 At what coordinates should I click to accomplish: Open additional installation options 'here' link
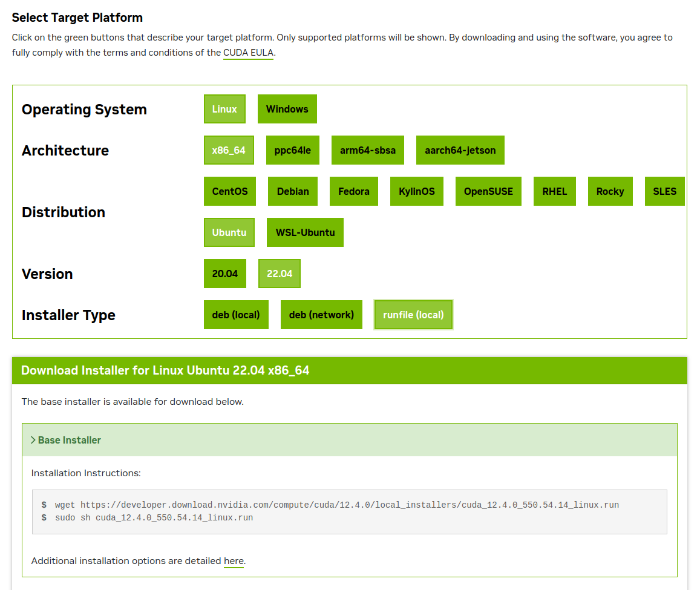pos(234,561)
